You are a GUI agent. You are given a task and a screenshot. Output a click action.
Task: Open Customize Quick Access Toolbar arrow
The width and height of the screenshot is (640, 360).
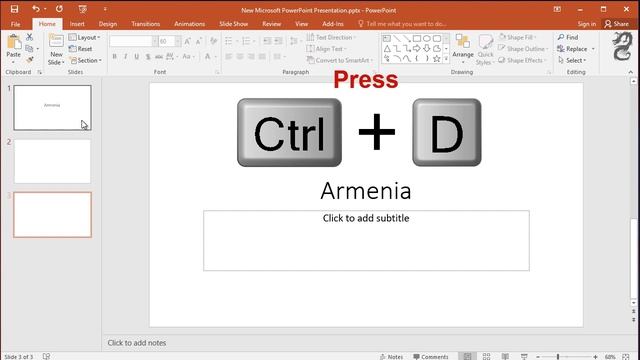click(x=105, y=9)
